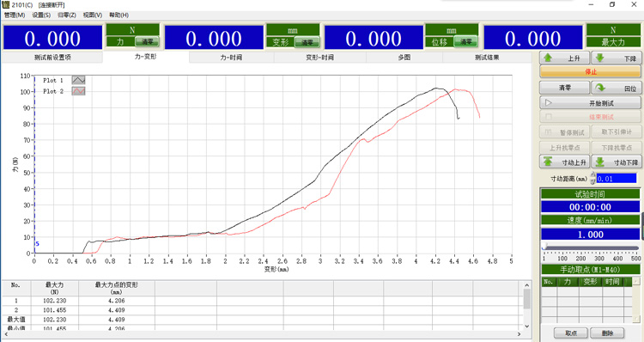
Task: Zero the 位移 displacement reading
Action: point(465,42)
